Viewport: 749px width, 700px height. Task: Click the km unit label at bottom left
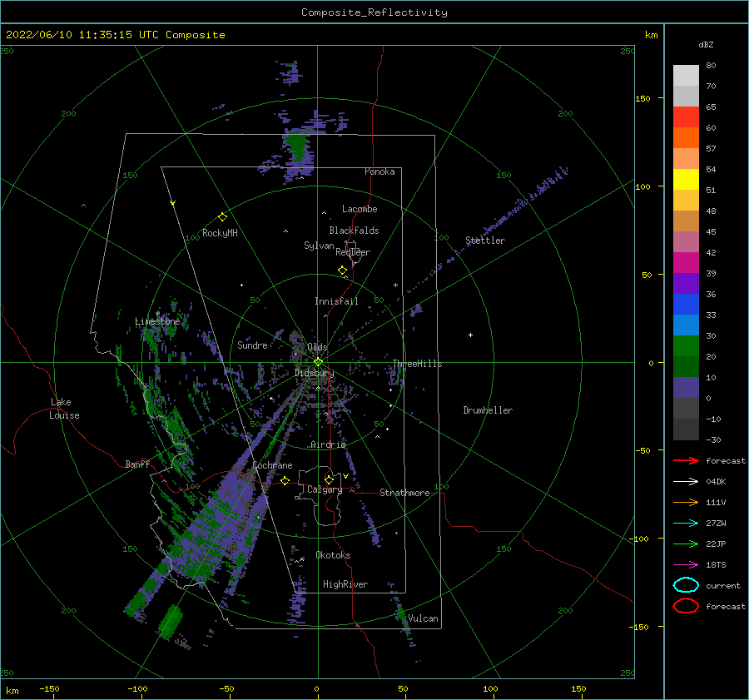click(x=12, y=691)
